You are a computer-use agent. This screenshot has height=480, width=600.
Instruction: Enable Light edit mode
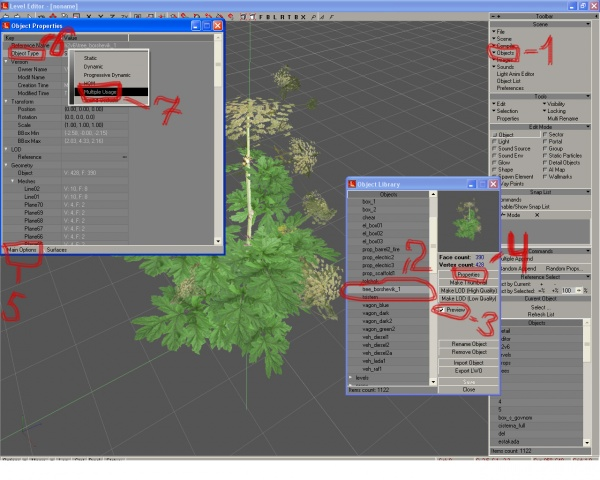501,142
